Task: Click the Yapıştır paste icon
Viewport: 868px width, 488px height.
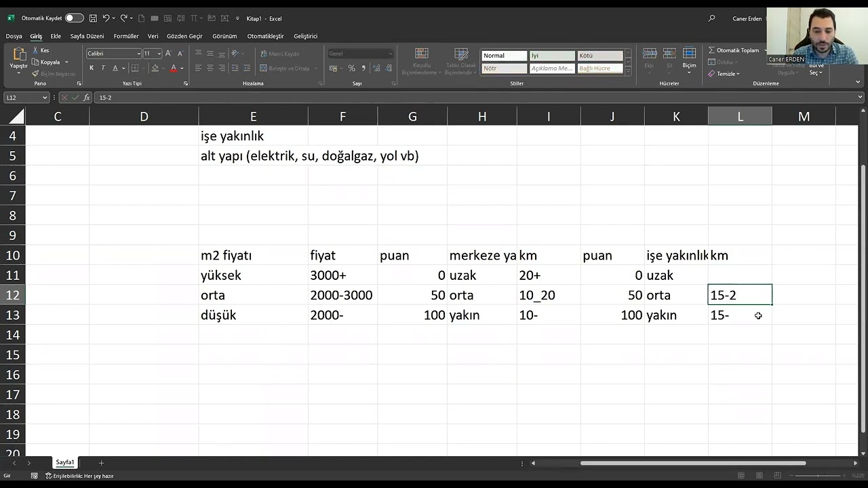Action: [x=18, y=55]
